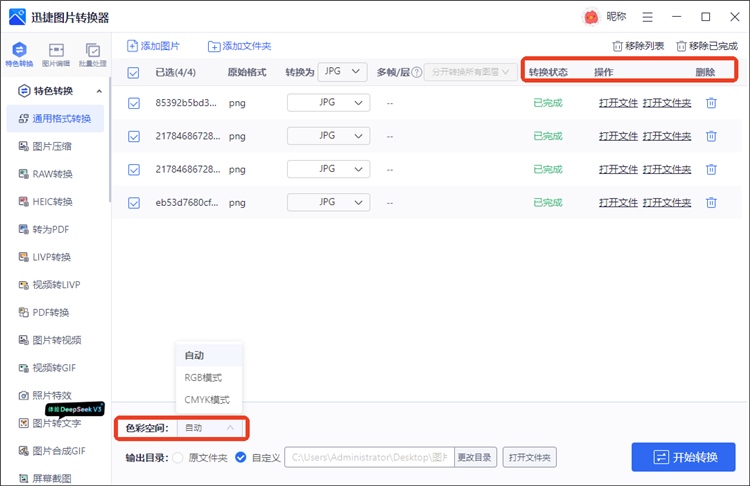This screenshot has height=486, width=750.
Task: Click the user avatar icon
Action: (591, 17)
